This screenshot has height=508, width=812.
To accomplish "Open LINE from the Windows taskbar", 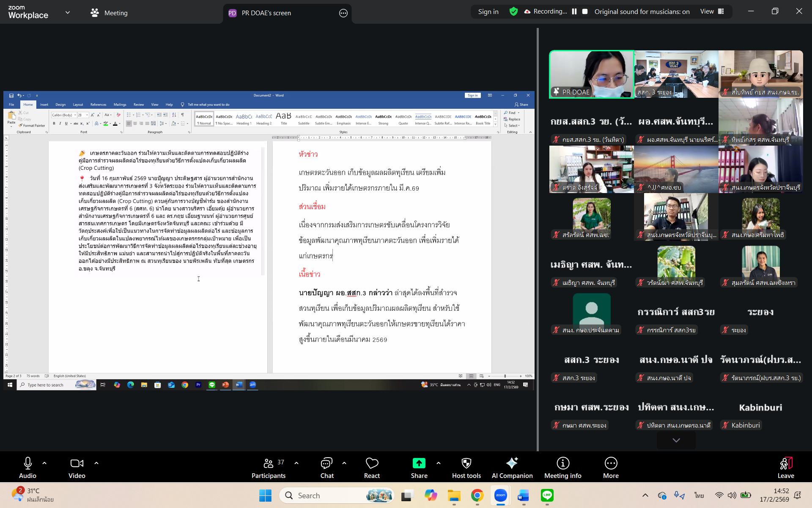I will pos(547,495).
